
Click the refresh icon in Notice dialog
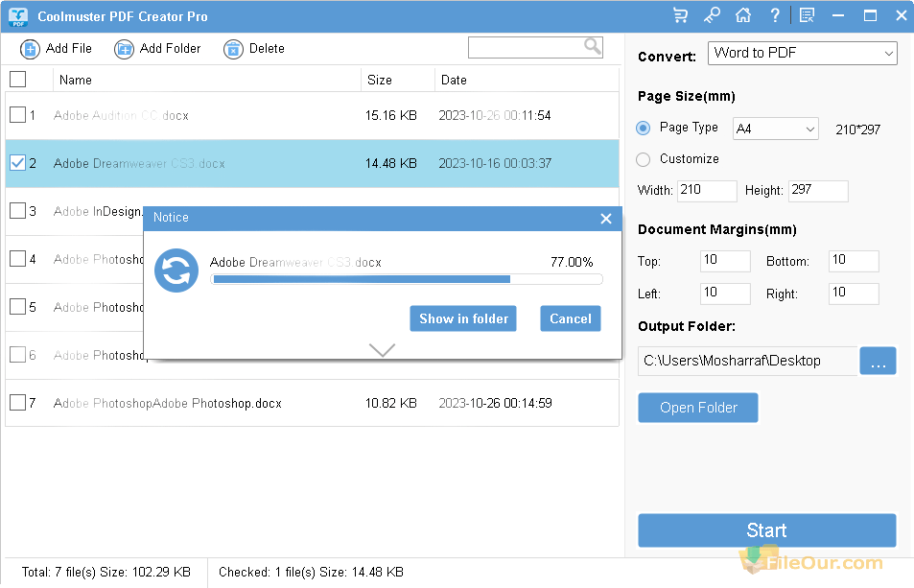click(x=176, y=270)
